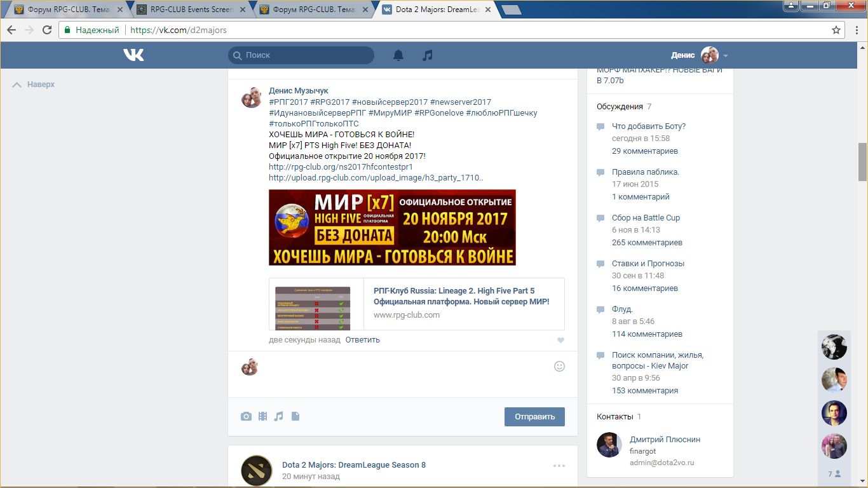Click Денис Музычук comment avatar
This screenshot has height=488, width=868.
pyautogui.click(x=252, y=97)
